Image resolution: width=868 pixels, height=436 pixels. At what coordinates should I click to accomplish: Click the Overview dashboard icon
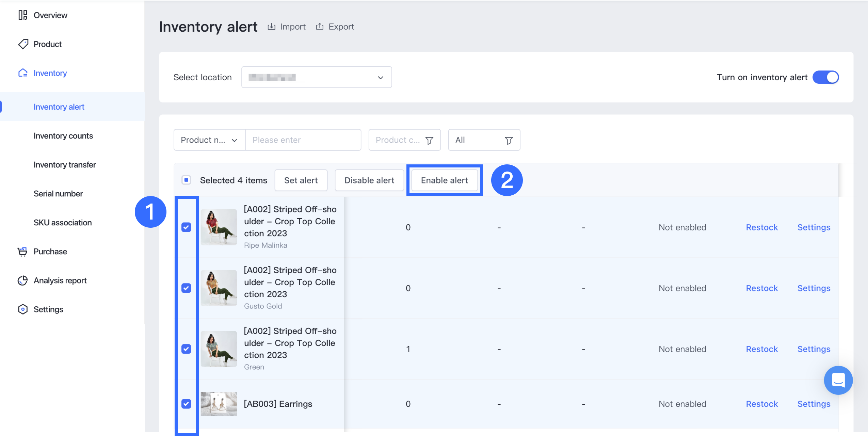[x=23, y=15]
